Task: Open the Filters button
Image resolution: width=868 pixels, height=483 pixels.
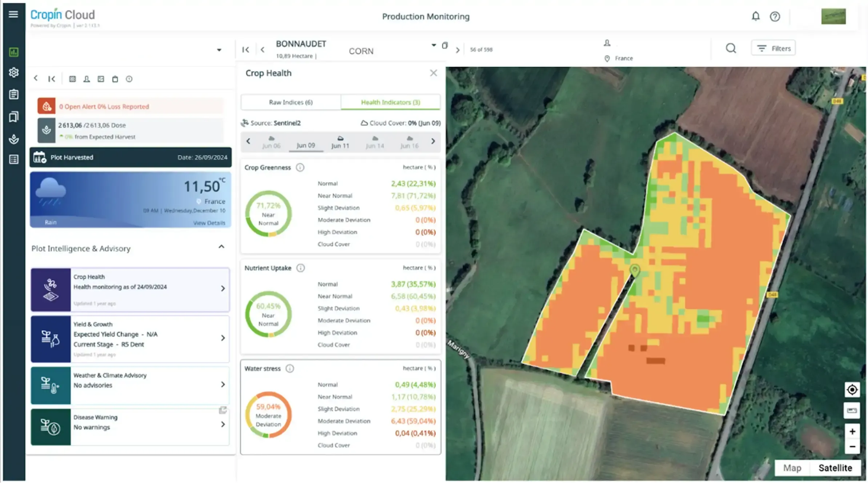Action: click(773, 48)
